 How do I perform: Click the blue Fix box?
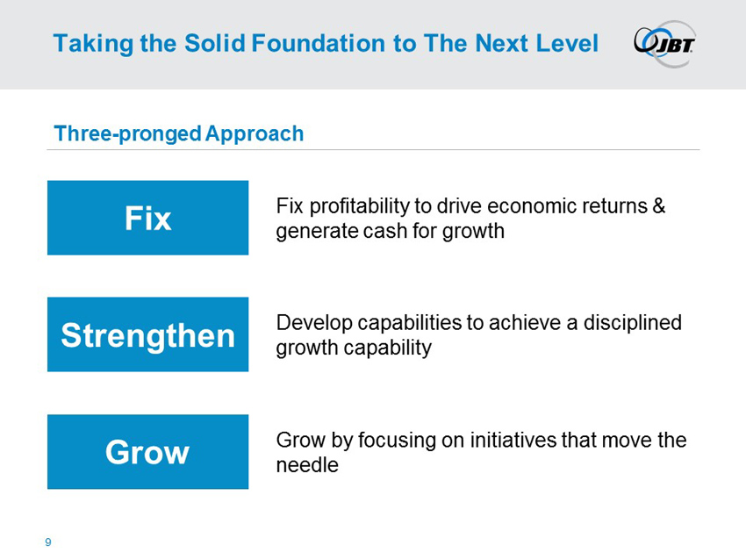(x=147, y=219)
